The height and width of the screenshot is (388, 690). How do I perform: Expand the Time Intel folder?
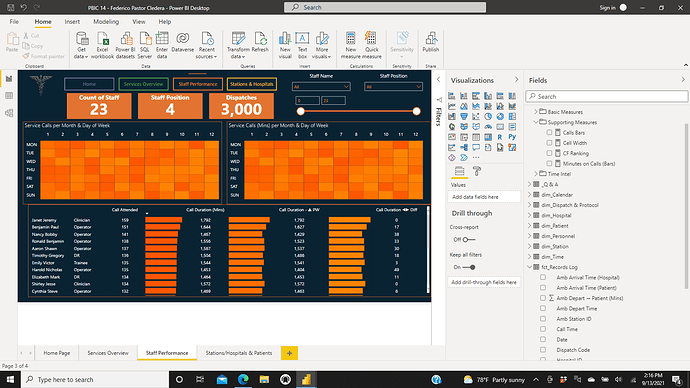[x=536, y=174]
